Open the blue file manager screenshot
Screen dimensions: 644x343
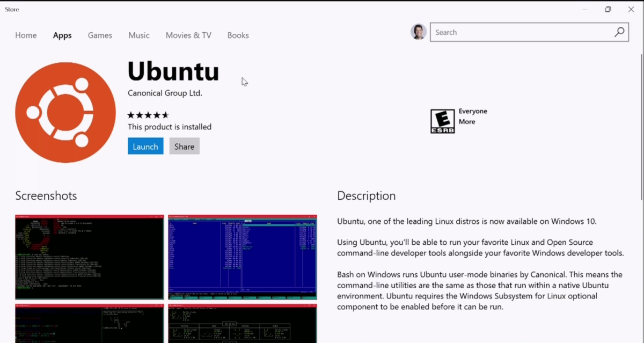click(x=243, y=257)
